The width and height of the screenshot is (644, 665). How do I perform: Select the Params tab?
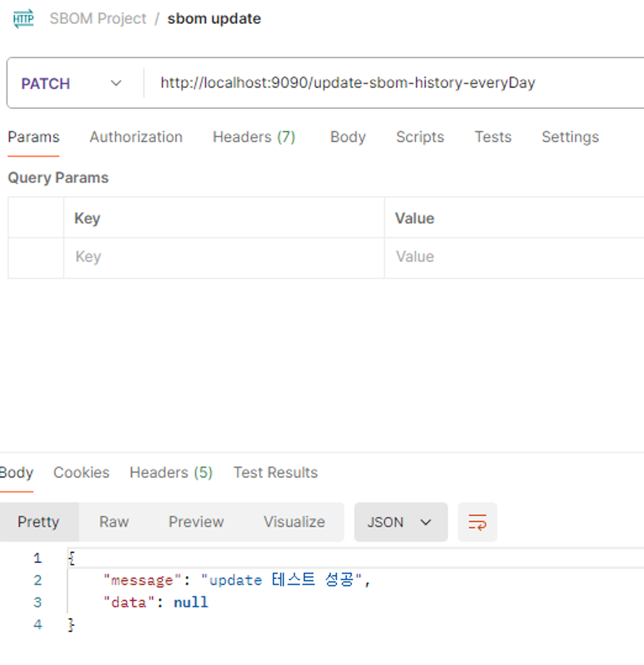click(x=33, y=137)
